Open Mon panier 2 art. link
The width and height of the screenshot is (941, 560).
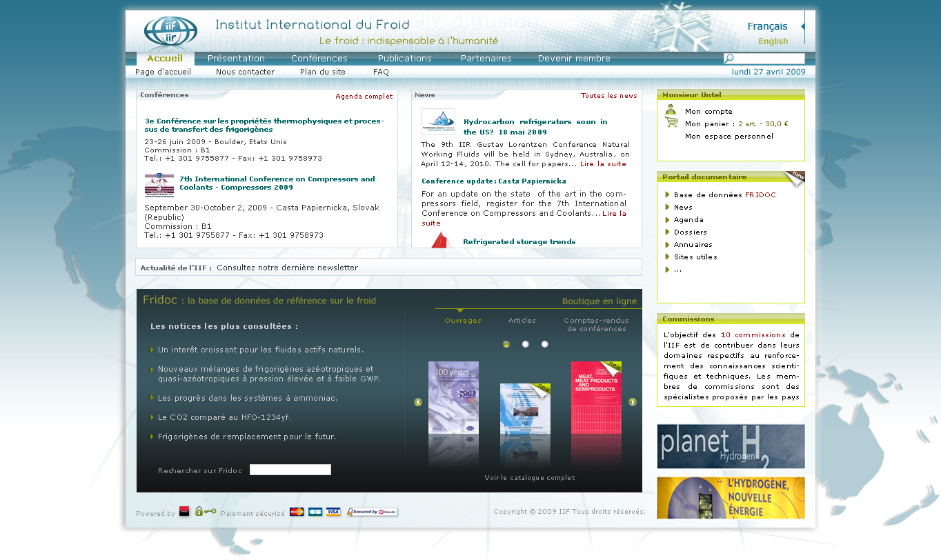tap(736, 124)
